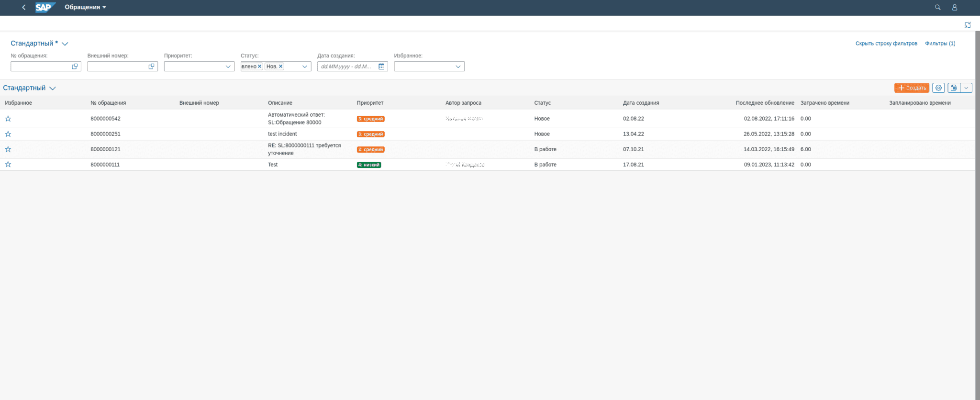Click the back arrow in the header
Image resolution: width=980 pixels, height=400 pixels.
[x=24, y=7]
